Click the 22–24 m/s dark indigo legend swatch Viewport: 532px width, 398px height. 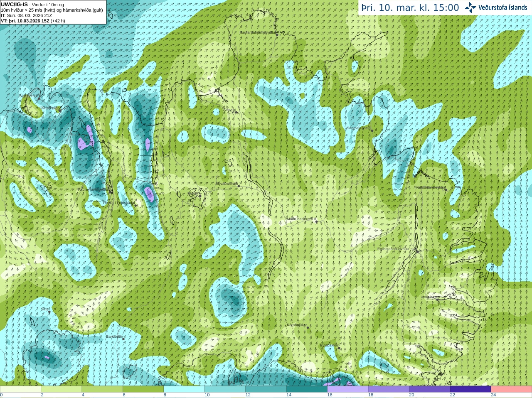pyautogui.click(x=470, y=389)
